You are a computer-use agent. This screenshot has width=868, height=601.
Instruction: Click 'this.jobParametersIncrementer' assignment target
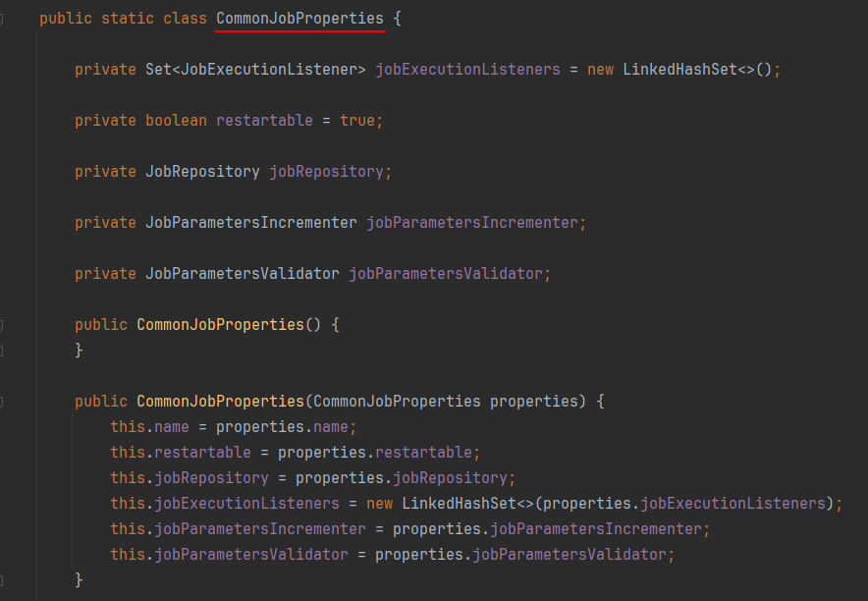point(238,528)
